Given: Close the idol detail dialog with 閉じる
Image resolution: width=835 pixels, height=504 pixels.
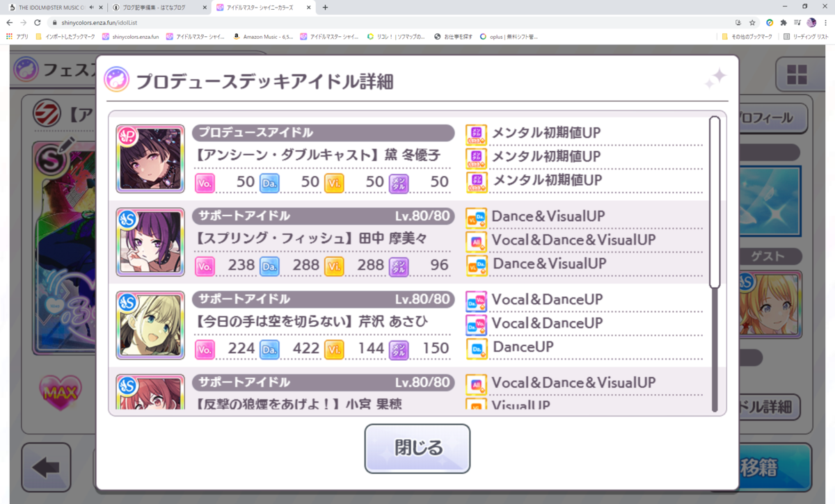Looking at the screenshot, I should coord(417,448).
